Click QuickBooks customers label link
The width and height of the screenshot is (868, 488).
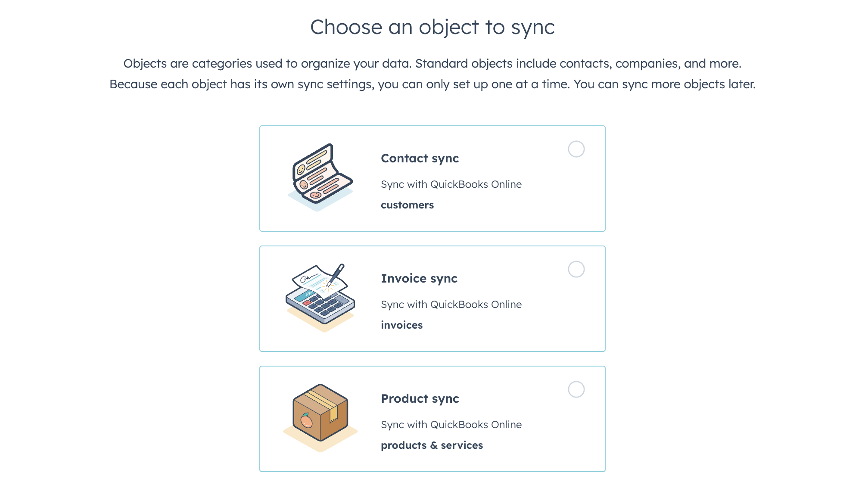click(x=407, y=205)
